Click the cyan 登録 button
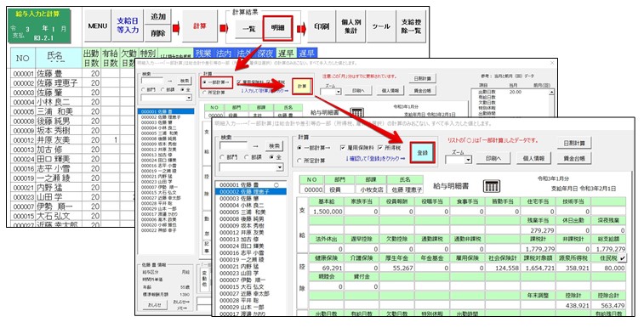 (422, 153)
